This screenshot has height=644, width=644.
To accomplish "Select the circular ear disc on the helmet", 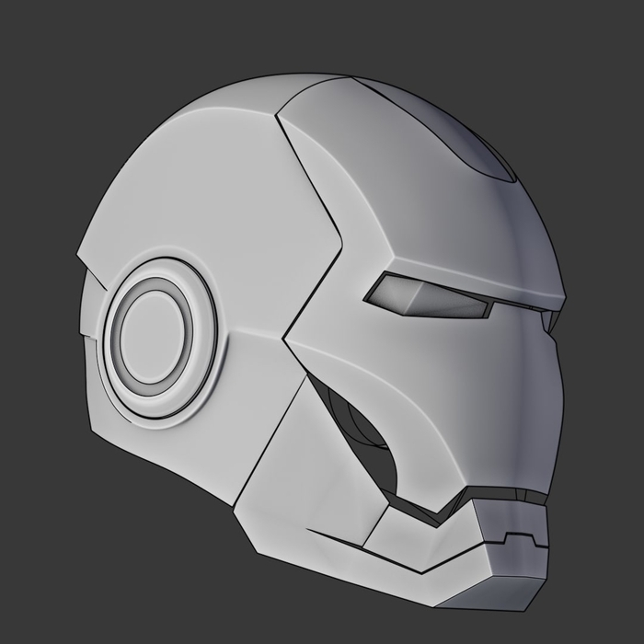I will (160, 338).
